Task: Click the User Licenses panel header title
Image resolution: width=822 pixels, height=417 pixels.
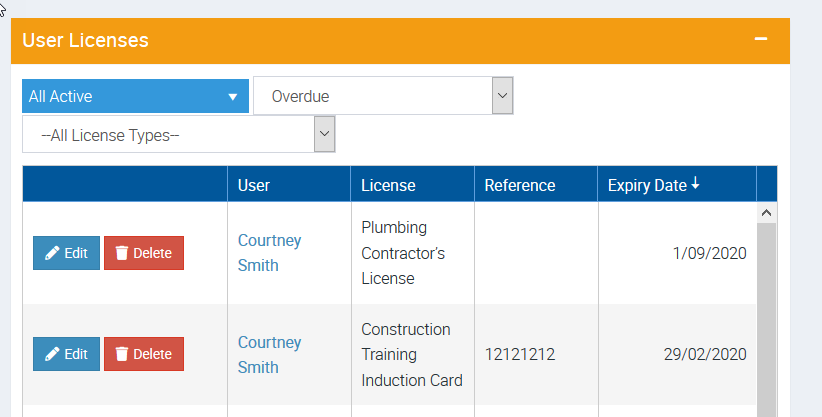Action: tap(85, 40)
